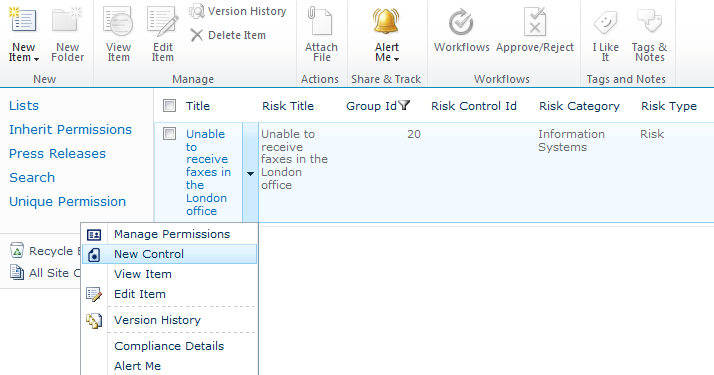714x375 pixels.
Task: Click the View Item ribbon icon
Action: coord(118,21)
